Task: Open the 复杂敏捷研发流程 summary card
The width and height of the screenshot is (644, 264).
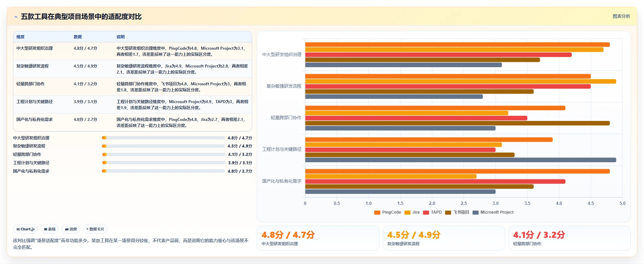Action: (444, 238)
